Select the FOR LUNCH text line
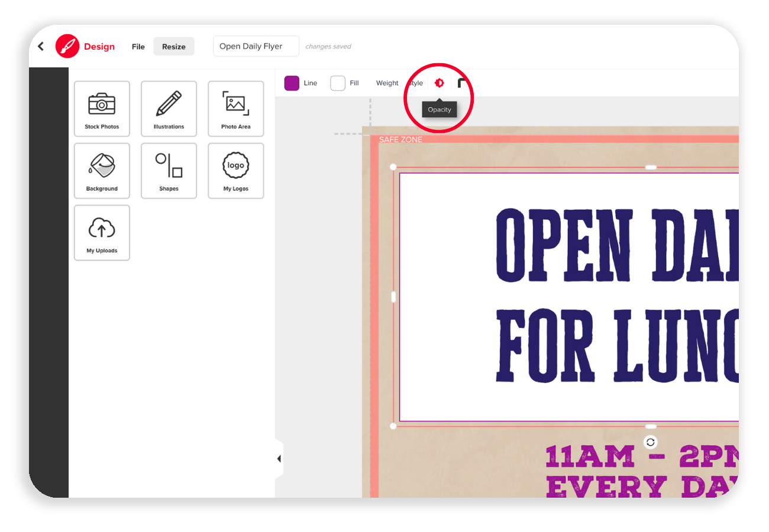Image resolution: width=769 pixels, height=532 pixels. coord(617,346)
